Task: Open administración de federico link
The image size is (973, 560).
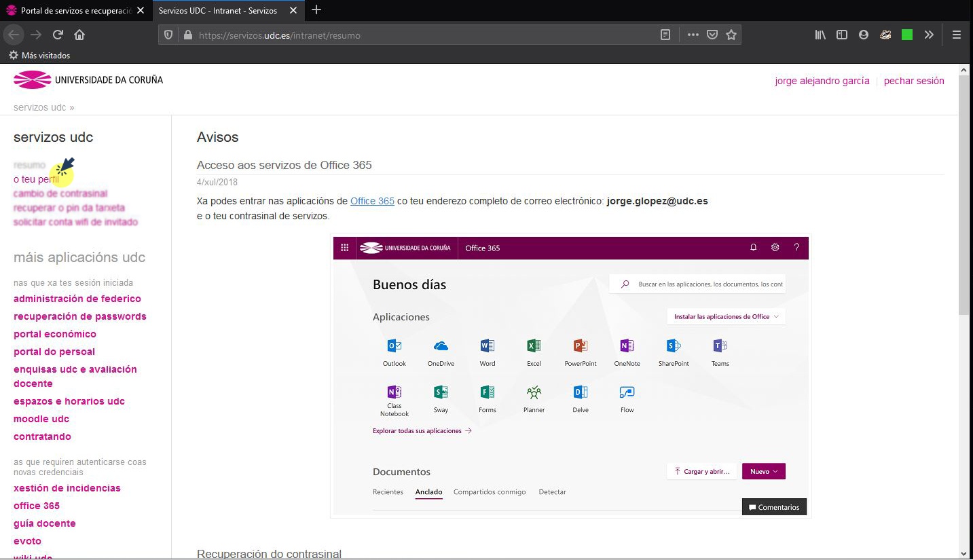Action: click(77, 299)
